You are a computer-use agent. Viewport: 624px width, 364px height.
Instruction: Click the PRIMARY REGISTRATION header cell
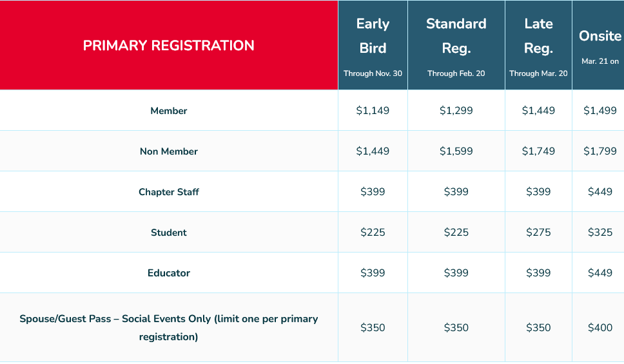(169, 46)
